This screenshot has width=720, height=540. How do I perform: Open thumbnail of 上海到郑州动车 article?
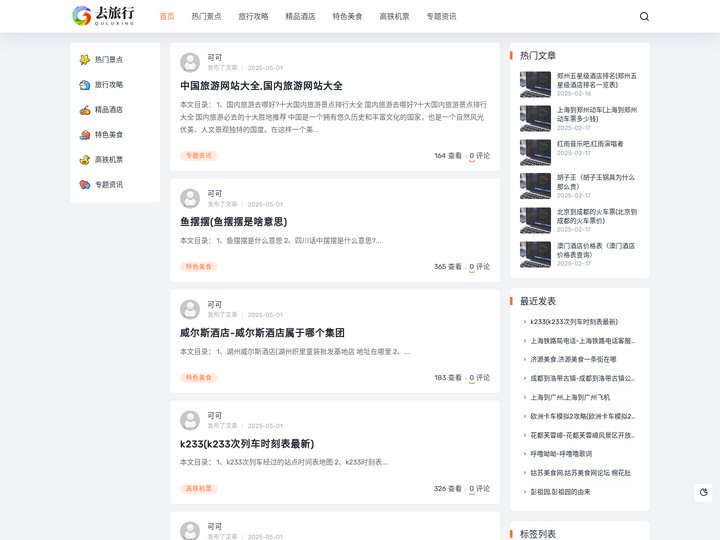pyautogui.click(x=535, y=118)
